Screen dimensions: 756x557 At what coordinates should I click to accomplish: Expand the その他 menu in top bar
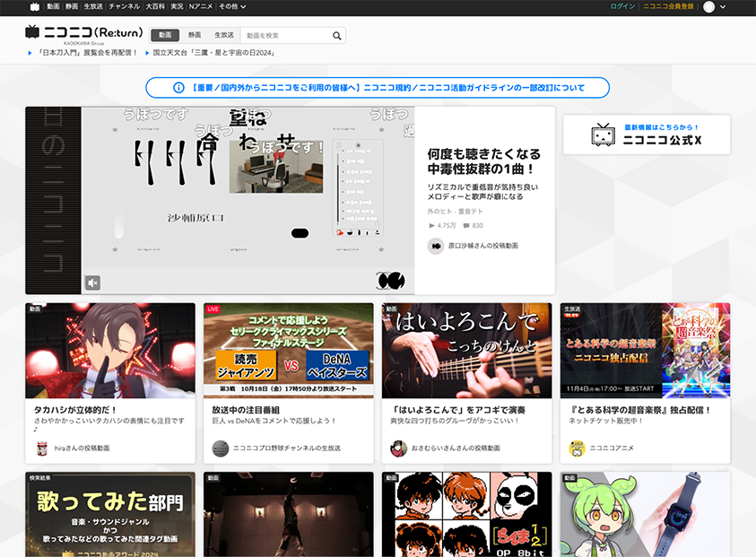click(x=231, y=6)
